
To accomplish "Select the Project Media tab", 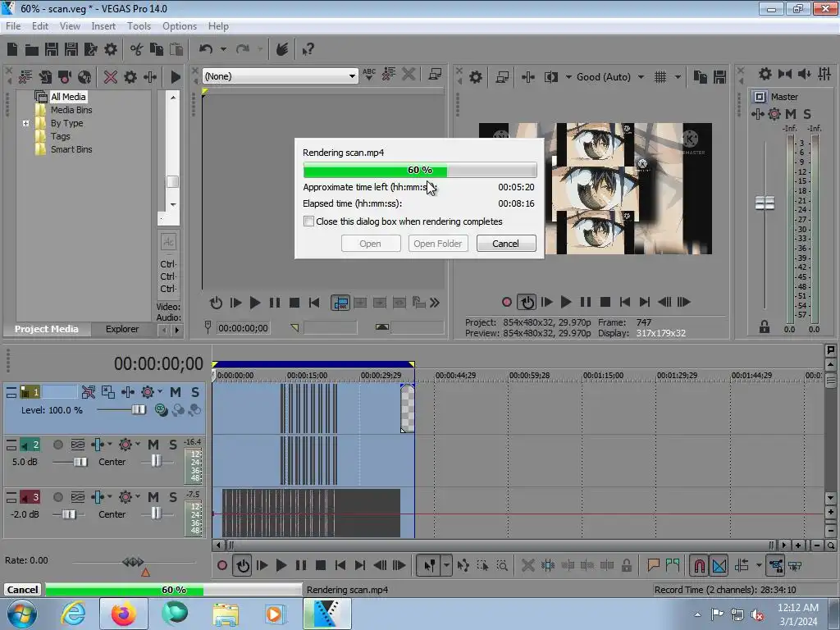I will pos(47,329).
